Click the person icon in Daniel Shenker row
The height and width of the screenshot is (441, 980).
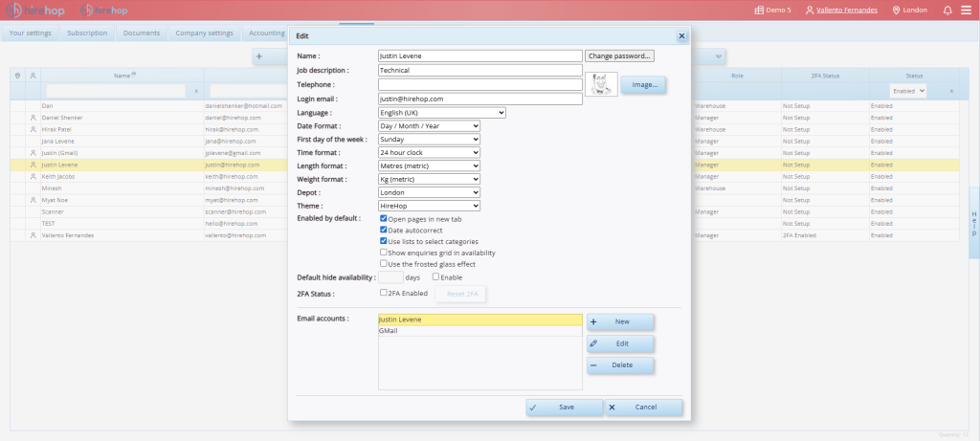33,118
